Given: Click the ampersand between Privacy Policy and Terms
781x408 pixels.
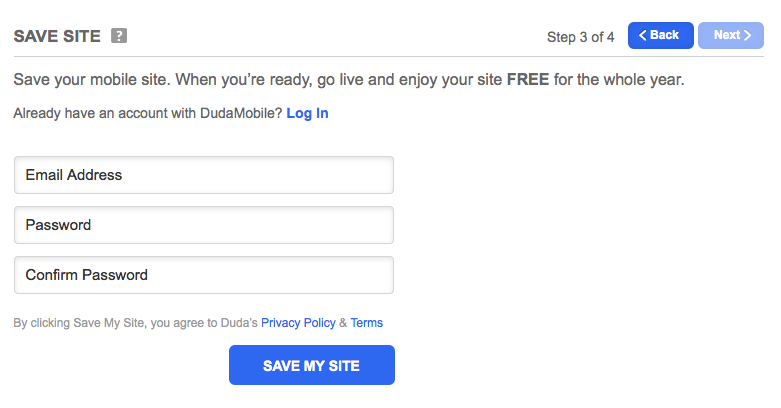Looking at the screenshot, I should pos(343,323).
